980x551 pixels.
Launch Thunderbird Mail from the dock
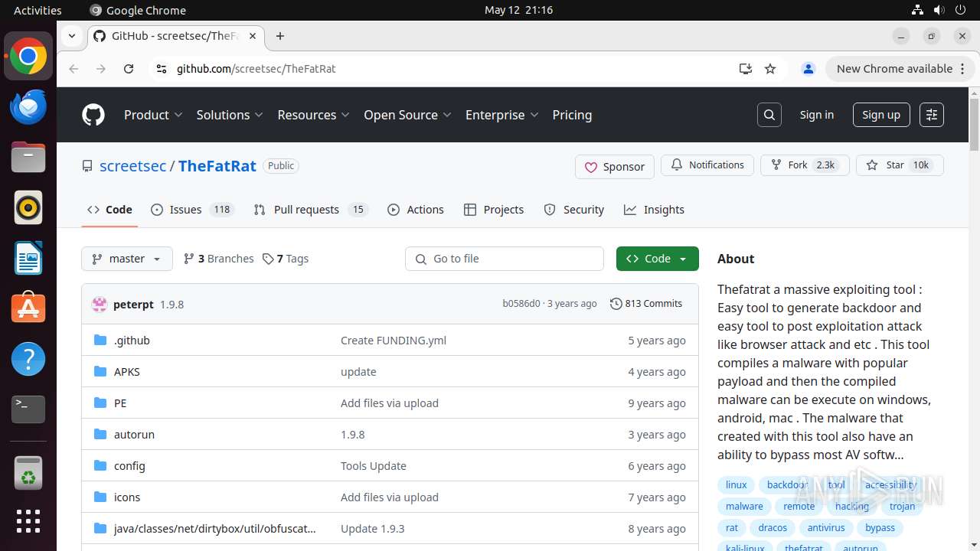pos(28,106)
